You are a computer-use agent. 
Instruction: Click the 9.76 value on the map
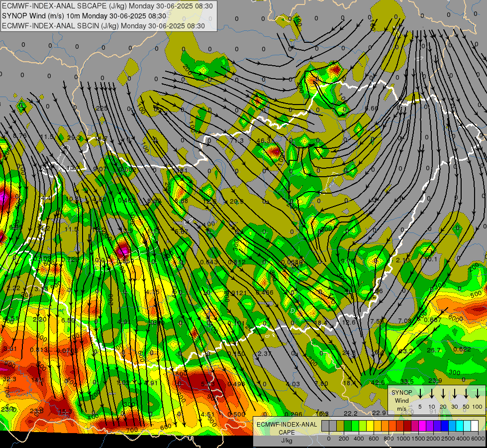point(348,261)
